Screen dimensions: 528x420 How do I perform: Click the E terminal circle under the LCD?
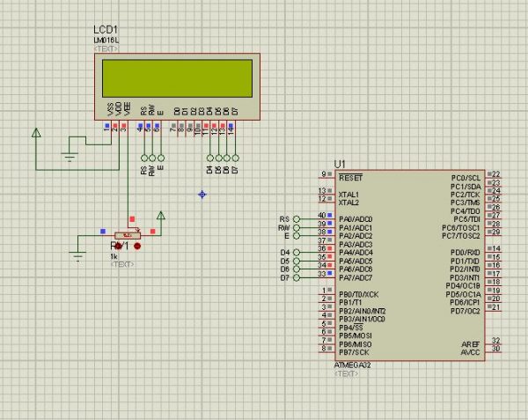tap(161, 158)
